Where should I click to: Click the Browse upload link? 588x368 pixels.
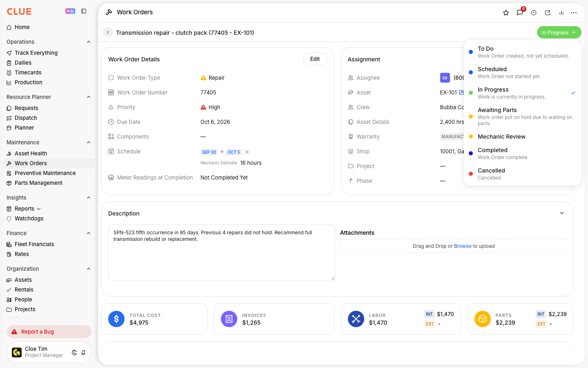coord(463,246)
